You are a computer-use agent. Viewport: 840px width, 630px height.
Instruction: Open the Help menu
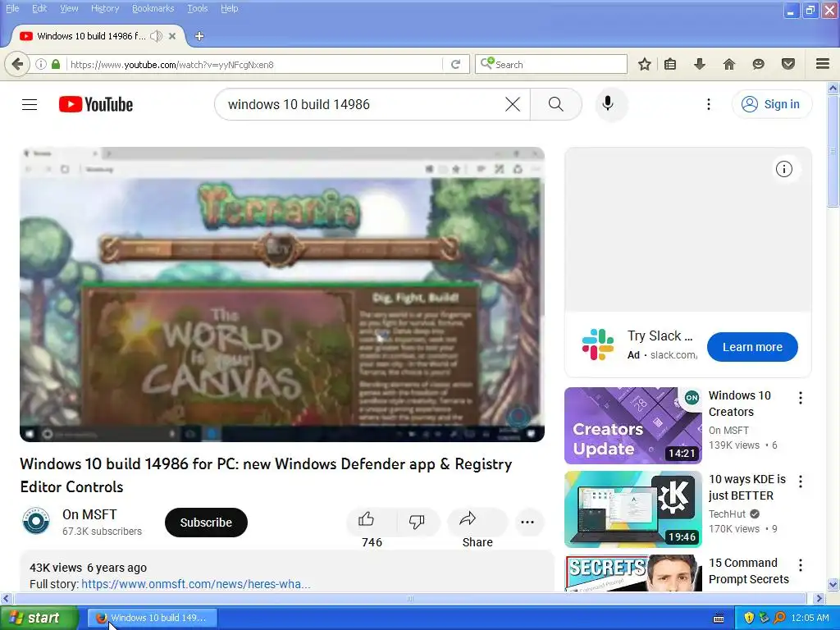click(230, 8)
